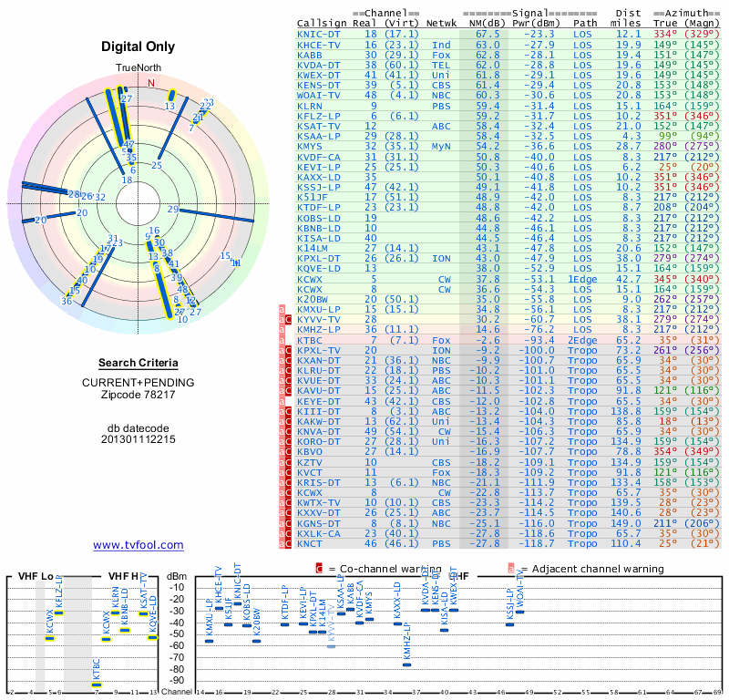
Task: Select the KVUE-DT callsign
Action: [x=318, y=380]
